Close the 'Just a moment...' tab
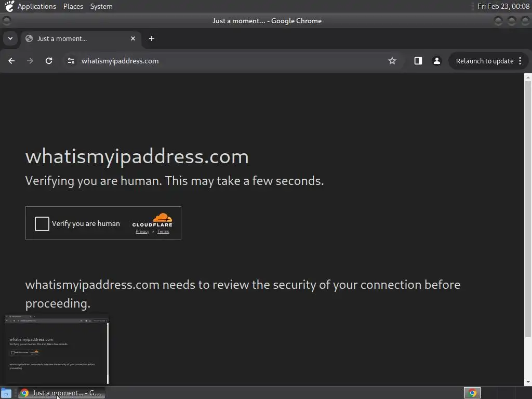 coord(133,38)
